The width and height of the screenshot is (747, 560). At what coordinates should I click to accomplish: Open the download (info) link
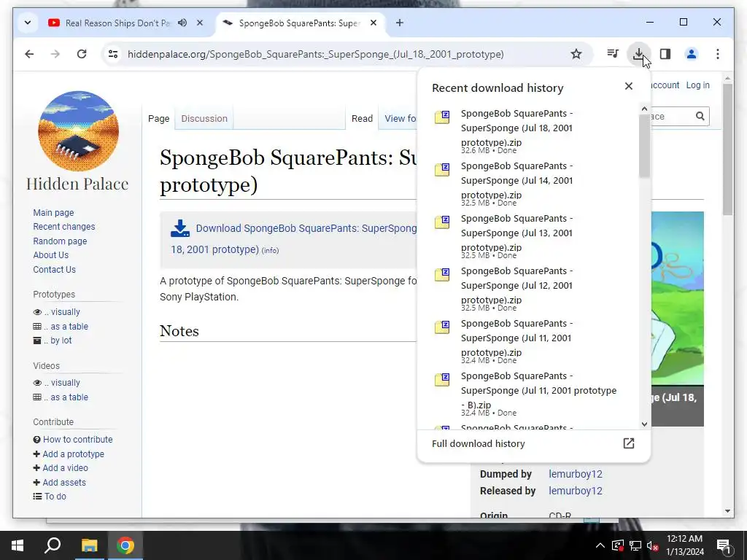coord(270,251)
